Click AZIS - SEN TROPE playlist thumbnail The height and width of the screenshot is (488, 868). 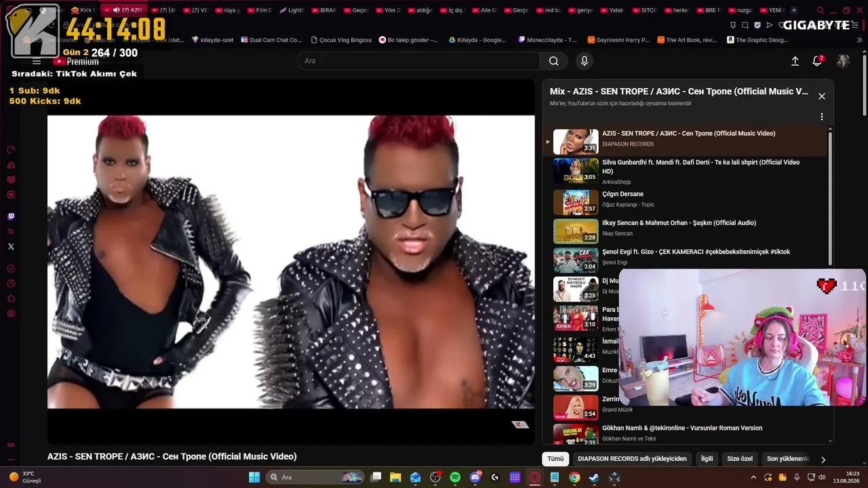pos(576,142)
